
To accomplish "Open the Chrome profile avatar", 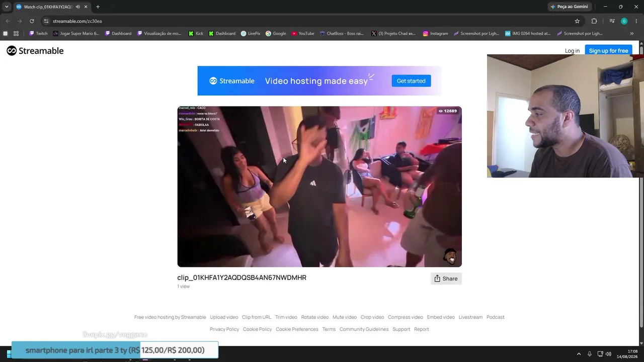I will click(624, 21).
